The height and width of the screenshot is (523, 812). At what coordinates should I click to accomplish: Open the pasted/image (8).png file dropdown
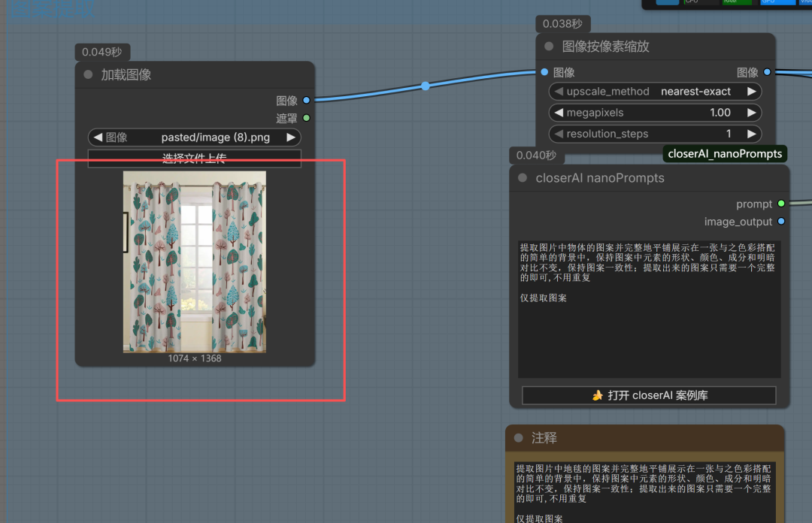pos(195,138)
